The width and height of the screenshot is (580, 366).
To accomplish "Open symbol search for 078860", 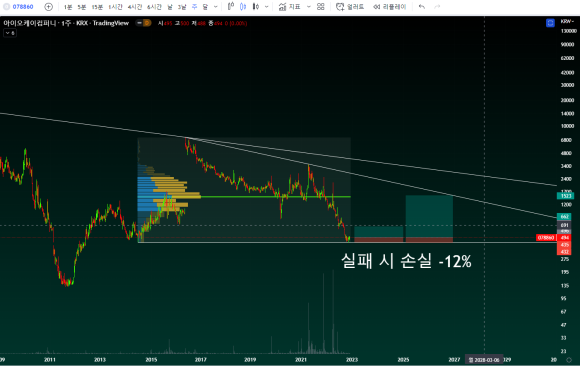I will (23, 7).
